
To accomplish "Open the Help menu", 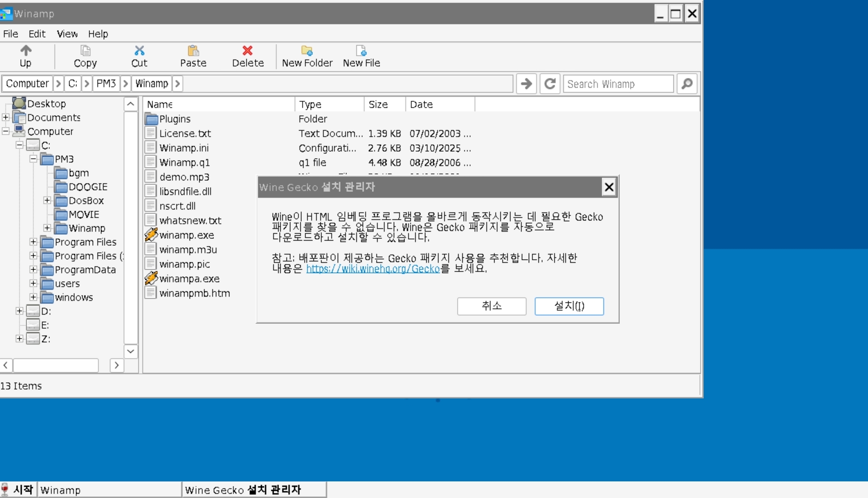I will click(x=98, y=34).
